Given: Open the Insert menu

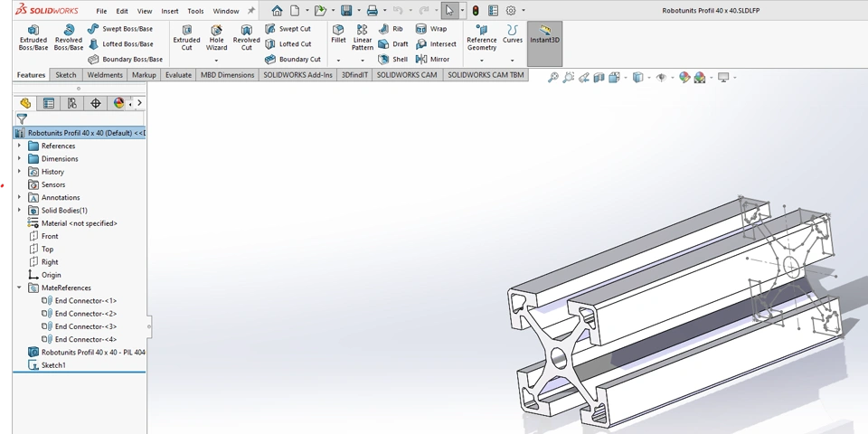Looking at the screenshot, I should pyautogui.click(x=170, y=11).
